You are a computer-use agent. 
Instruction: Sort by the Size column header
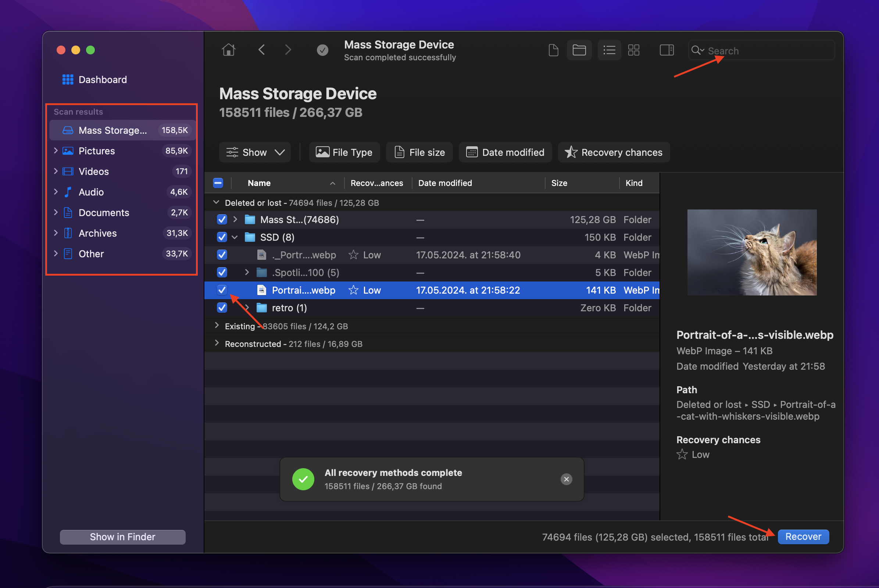tap(582, 183)
